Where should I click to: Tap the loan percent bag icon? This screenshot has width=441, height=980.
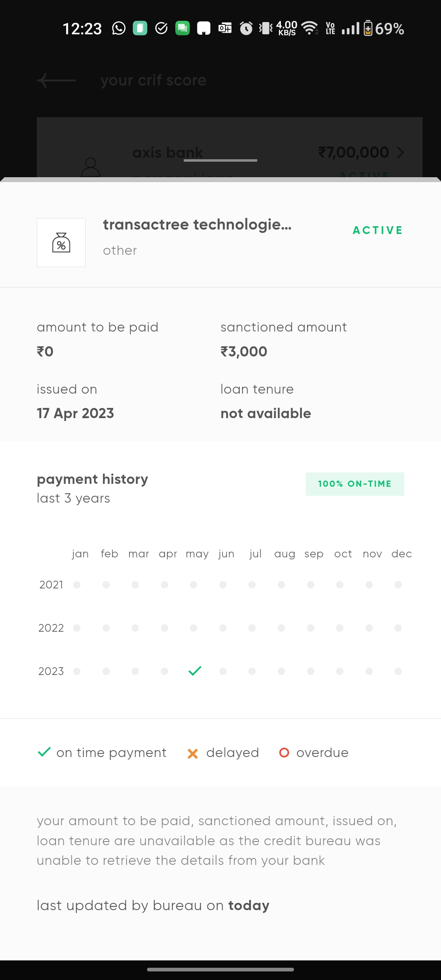pyautogui.click(x=61, y=243)
